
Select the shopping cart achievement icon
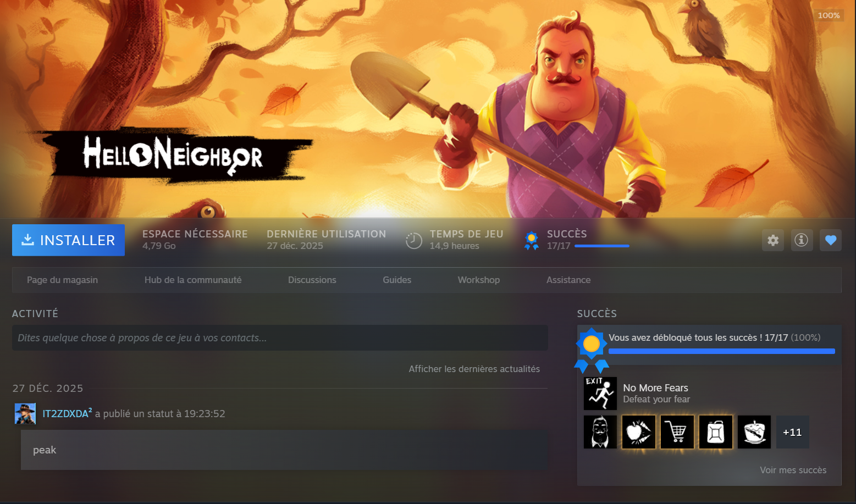[x=677, y=432]
